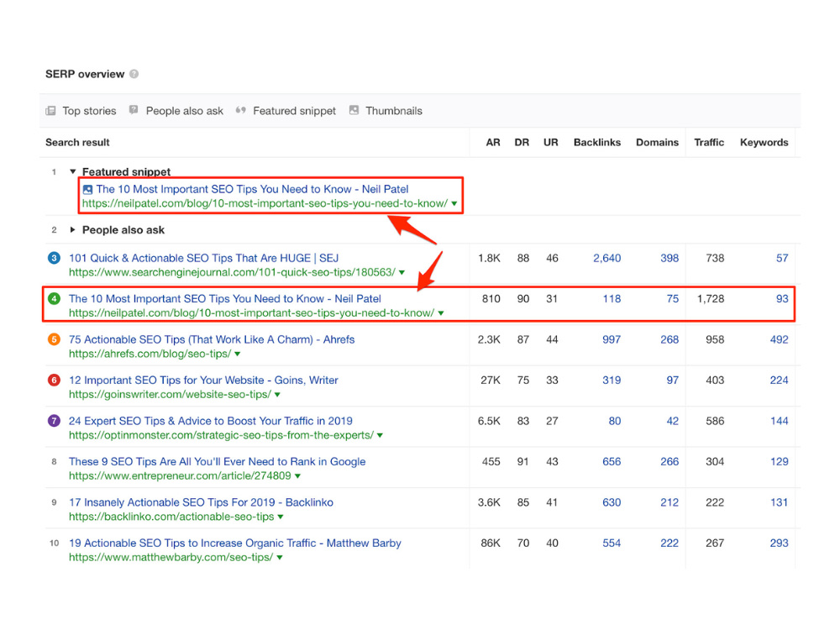
Task: Open dropdown next to ahrefs.com/blog/seo-tips URL
Action: 238,354
